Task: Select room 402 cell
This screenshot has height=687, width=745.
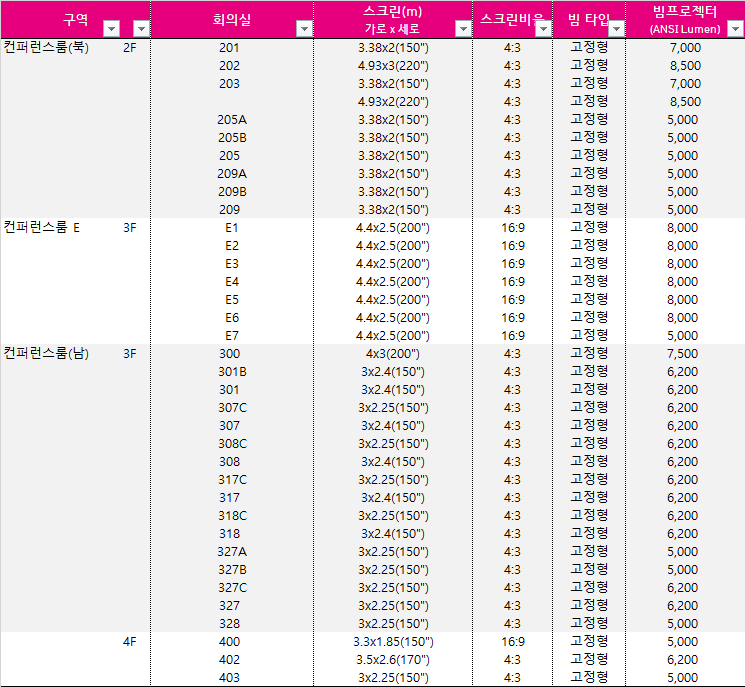Action: pyautogui.click(x=229, y=660)
